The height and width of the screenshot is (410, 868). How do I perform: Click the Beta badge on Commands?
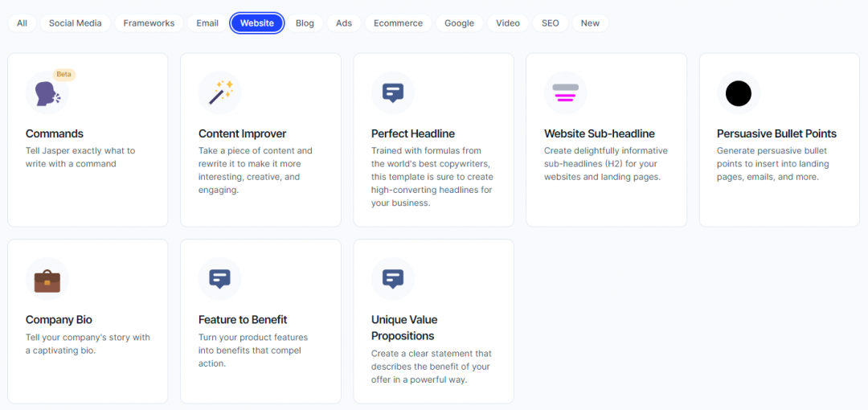tap(64, 74)
